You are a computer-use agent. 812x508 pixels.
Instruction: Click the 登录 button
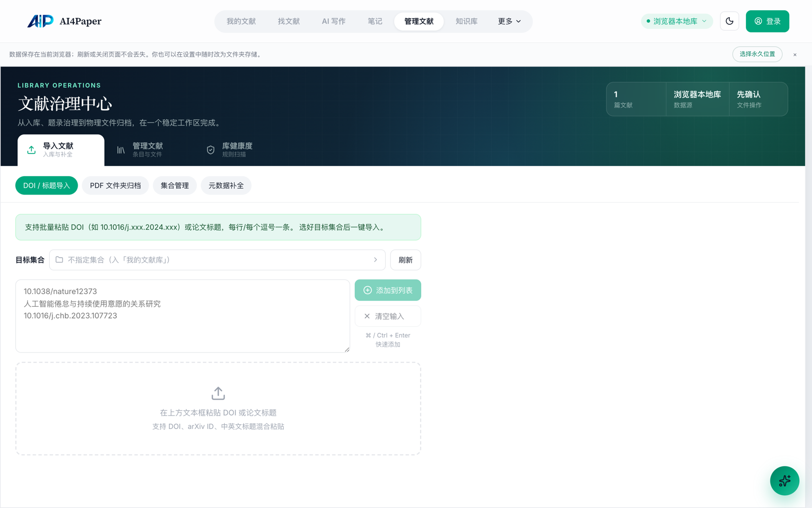point(767,21)
